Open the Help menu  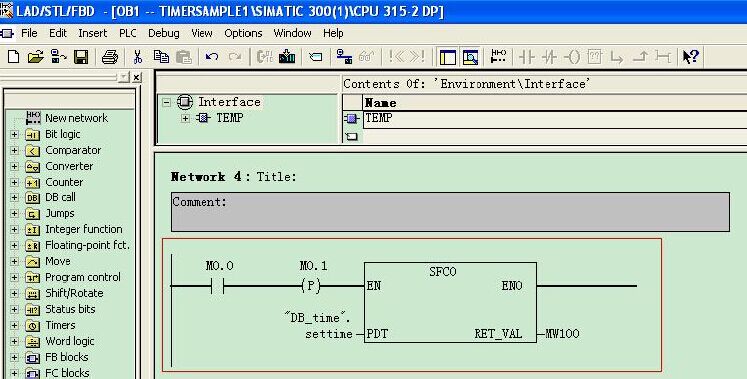point(333,33)
